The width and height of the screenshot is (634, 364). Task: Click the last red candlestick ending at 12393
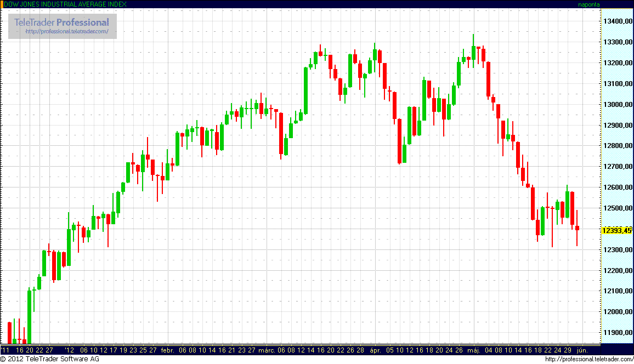[577, 228]
